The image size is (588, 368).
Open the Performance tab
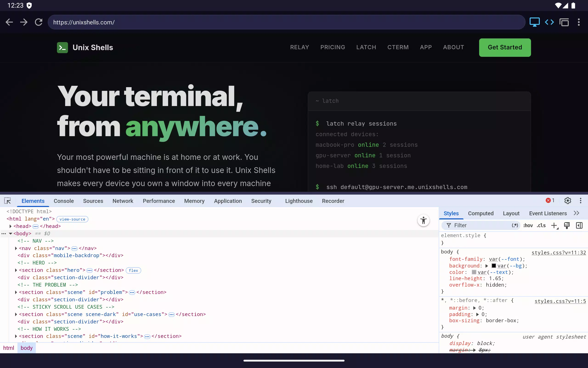[159, 201]
